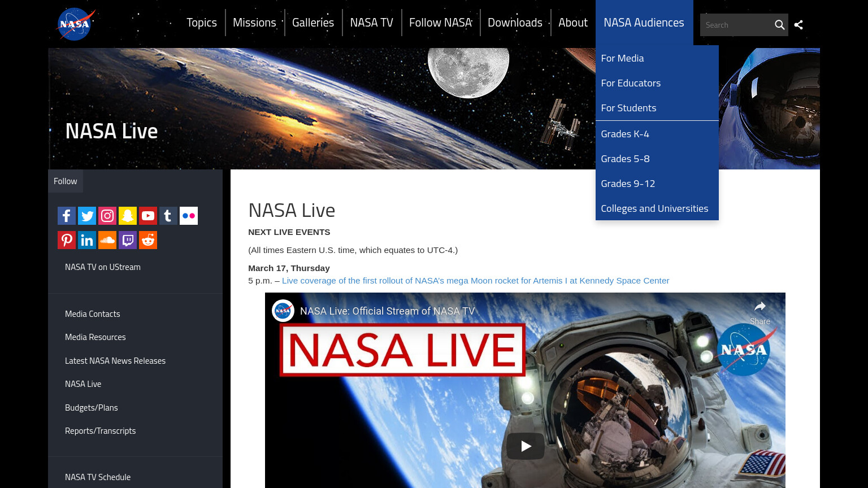The width and height of the screenshot is (868, 488).
Task: Open NASA's Flickr icon
Action: (x=189, y=216)
